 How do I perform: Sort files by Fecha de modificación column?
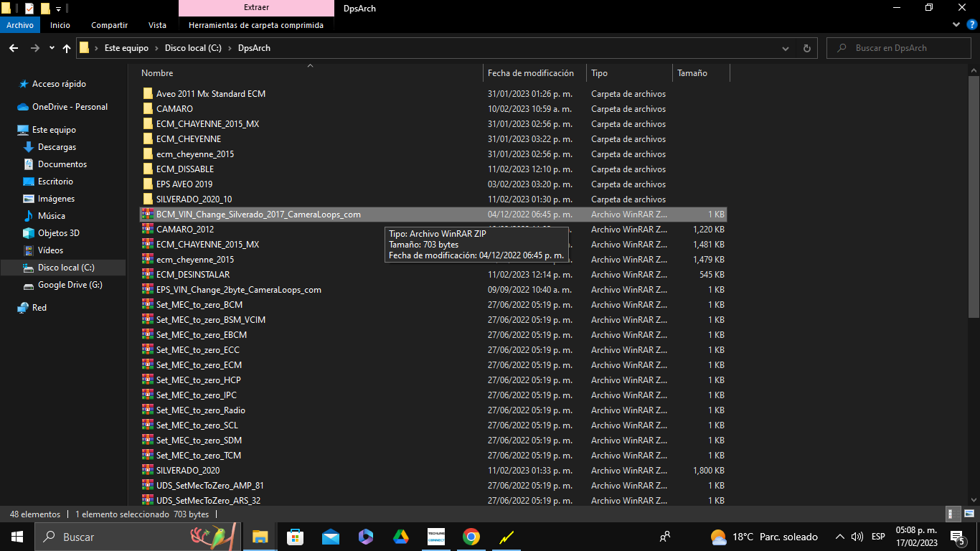click(531, 73)
